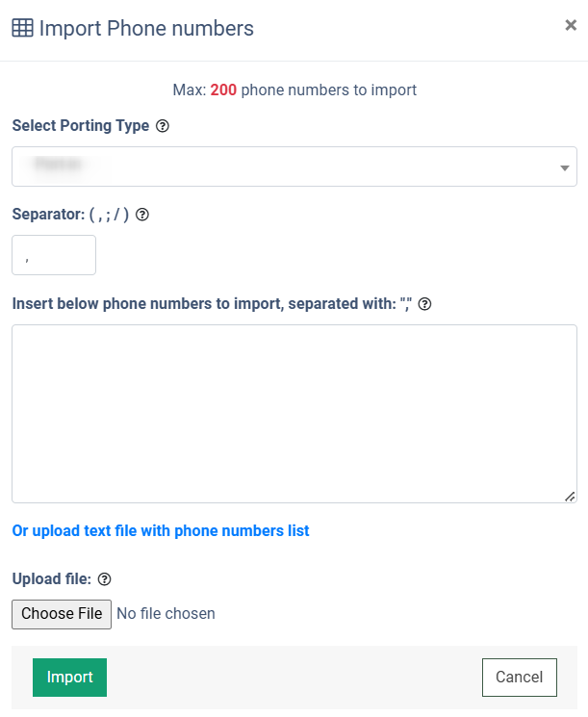Click the Choose File button
The width and height of the screenshot is (588, 717).
tap(62, 614)
